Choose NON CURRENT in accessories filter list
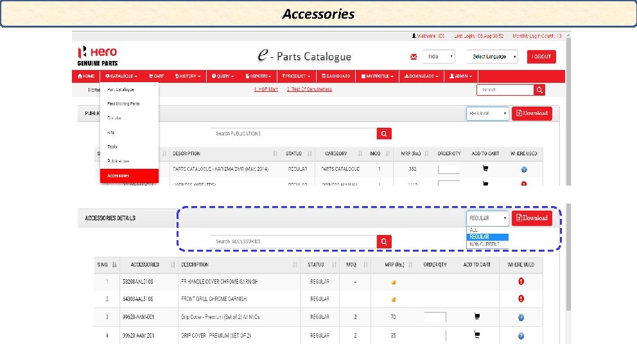 click(x=487, y=244)
